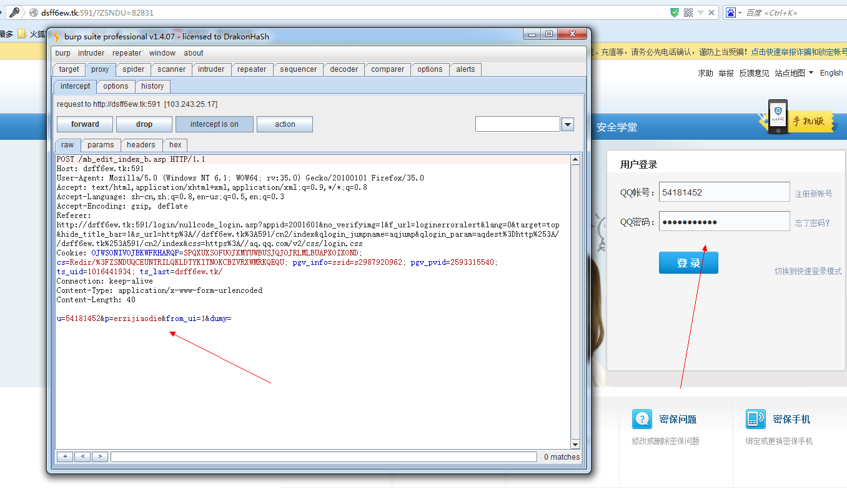The image size is (847, 504).
Task: Click the English language link
Action: click(831, 73)
